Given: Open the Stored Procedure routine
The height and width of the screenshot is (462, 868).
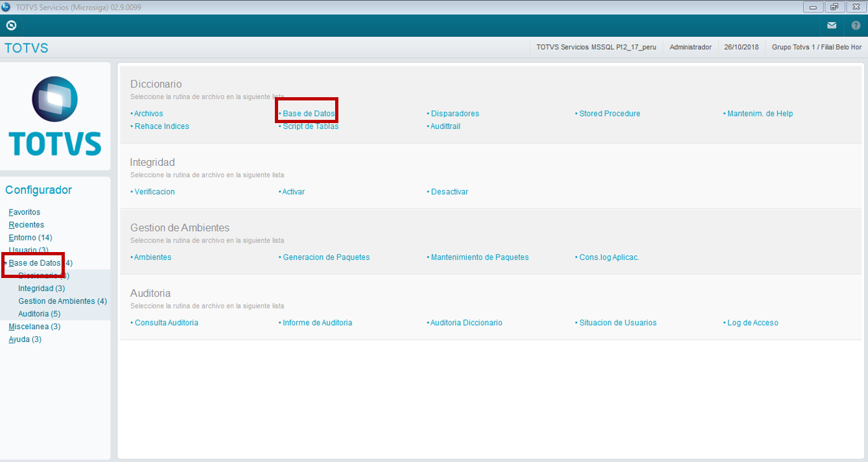Looking at the screenshot, I should click(609, 113).
